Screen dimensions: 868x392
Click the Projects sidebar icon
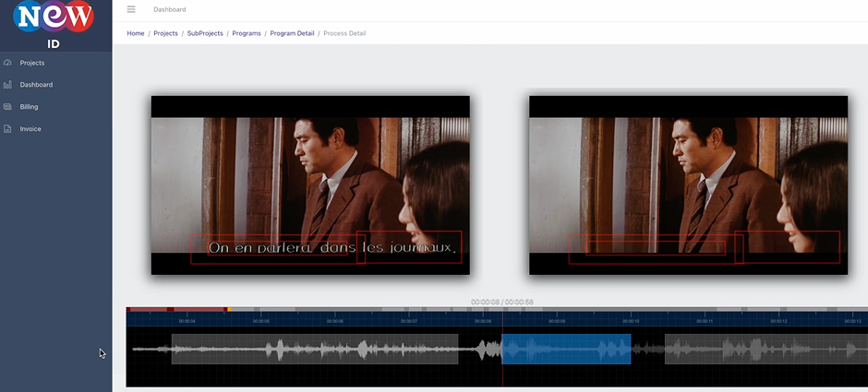pyautogui.click(x=7, y=63)
